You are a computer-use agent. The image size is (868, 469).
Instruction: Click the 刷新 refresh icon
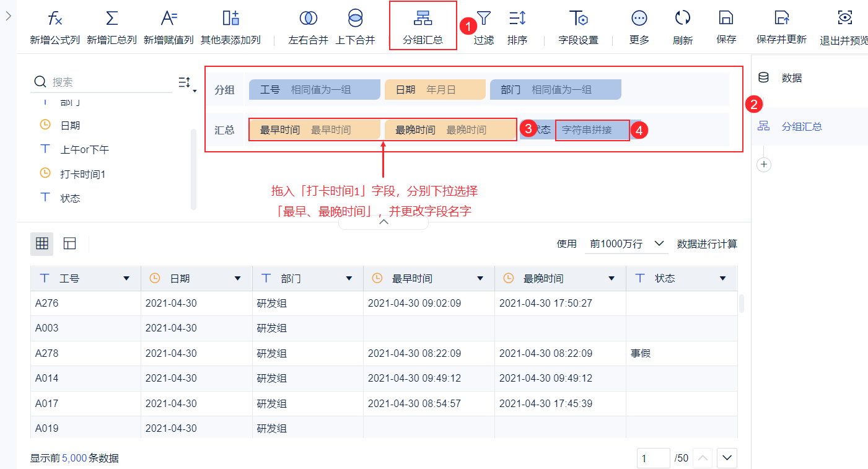click(683, 18)
